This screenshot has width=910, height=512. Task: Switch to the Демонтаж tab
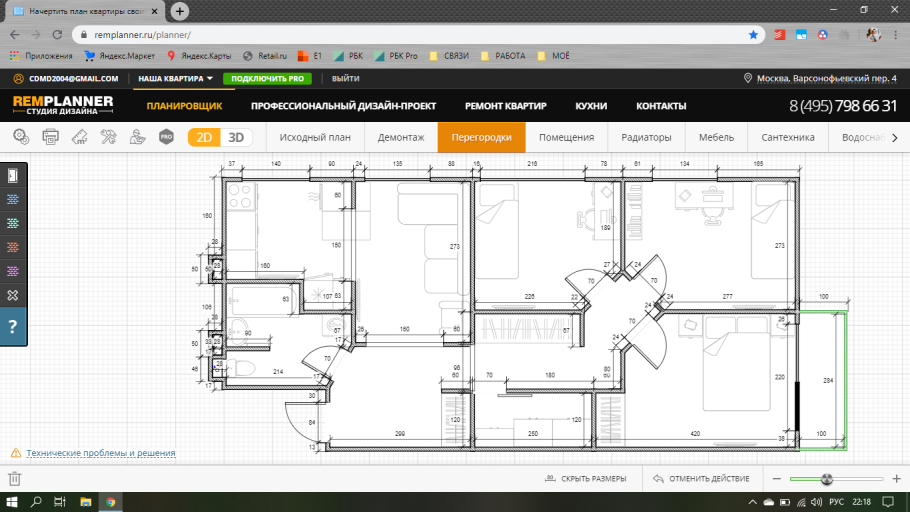click(401, 137)
